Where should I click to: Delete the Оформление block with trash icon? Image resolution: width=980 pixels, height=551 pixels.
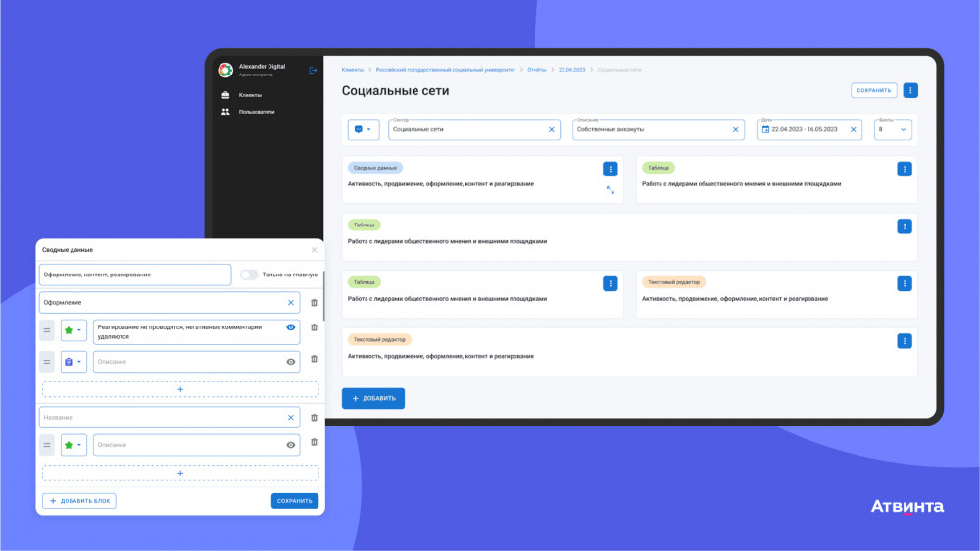pos(314,303)
